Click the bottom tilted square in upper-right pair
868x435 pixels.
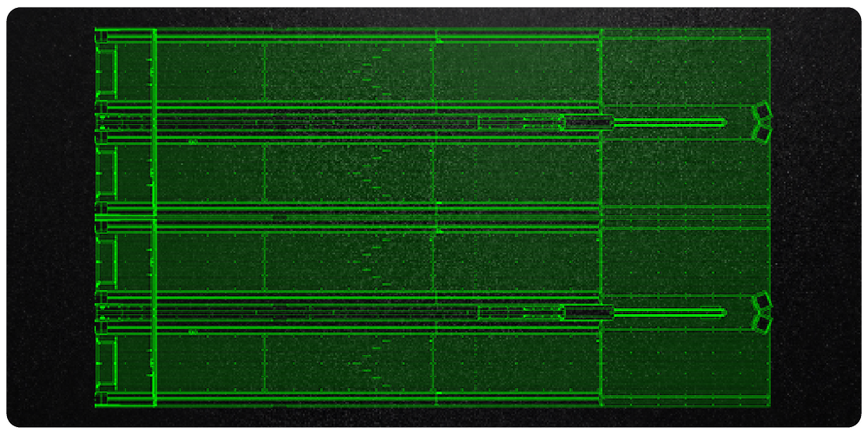[762, 133]
